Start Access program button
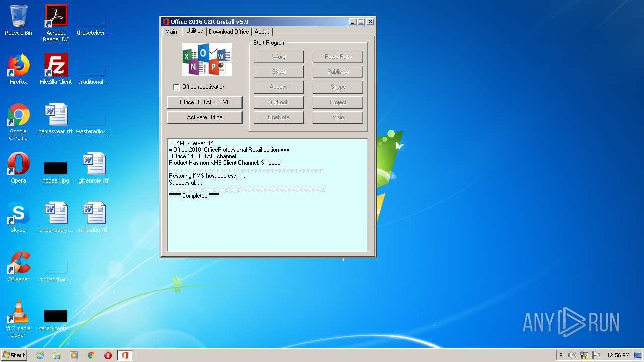 [x=279, y=87]
